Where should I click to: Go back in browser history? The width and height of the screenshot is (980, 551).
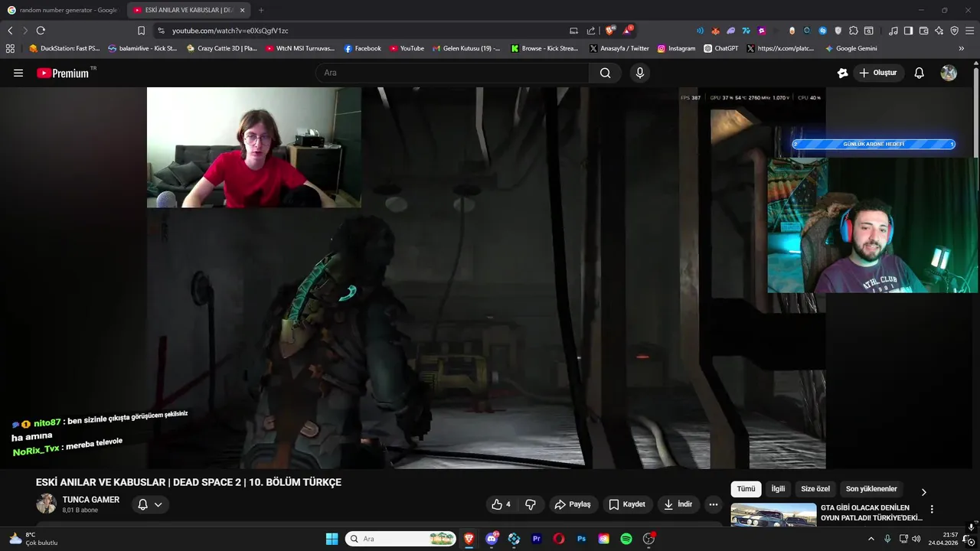[x=10, y=31]
